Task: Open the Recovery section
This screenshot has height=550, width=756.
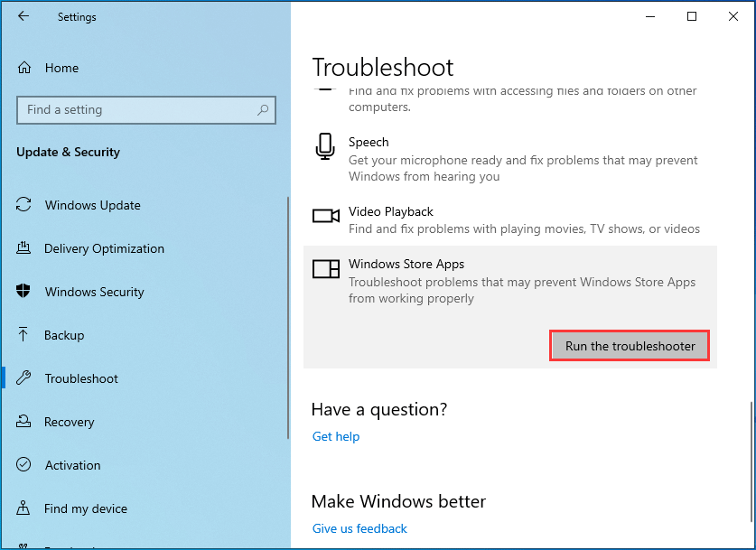Action: tap(70, 423)
